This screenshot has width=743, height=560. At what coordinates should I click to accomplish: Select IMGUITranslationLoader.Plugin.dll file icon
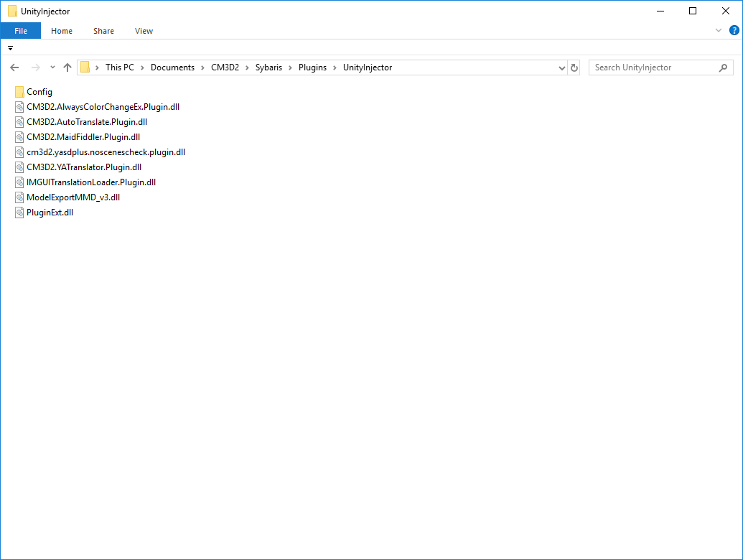point(19,182)
